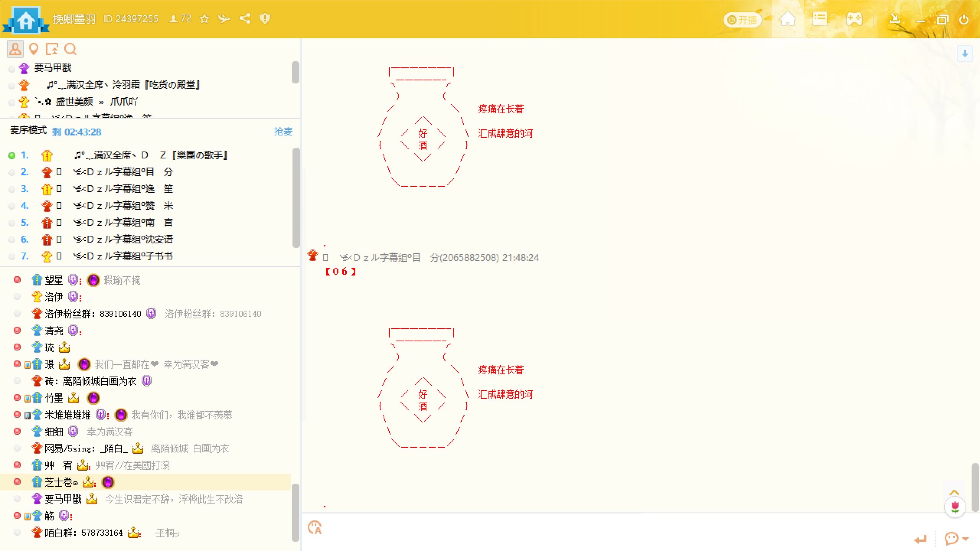The width and height of the screenshot is (980, 551).
Task: Open the download tray icon in header
Action: click(x=895, y=19)
